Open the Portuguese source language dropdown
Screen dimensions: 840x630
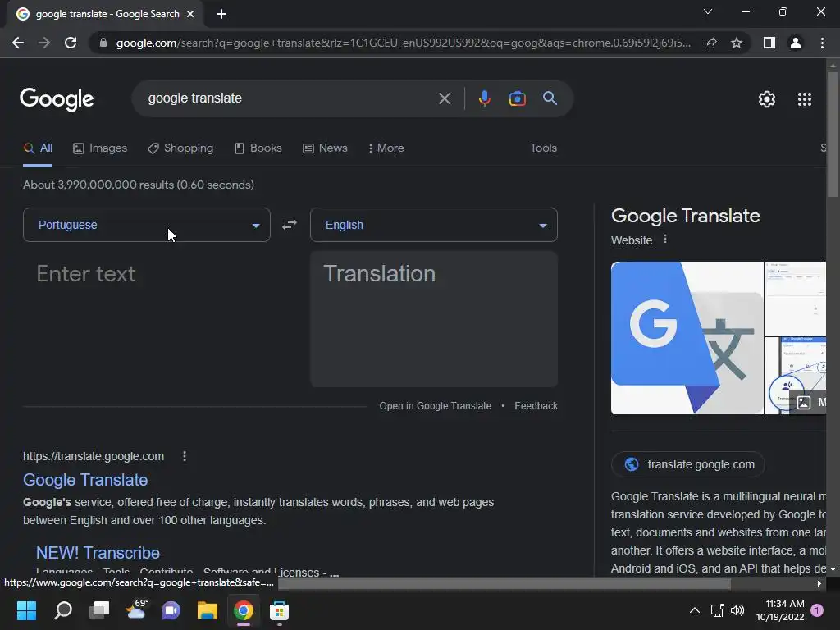tap(147, 225)
